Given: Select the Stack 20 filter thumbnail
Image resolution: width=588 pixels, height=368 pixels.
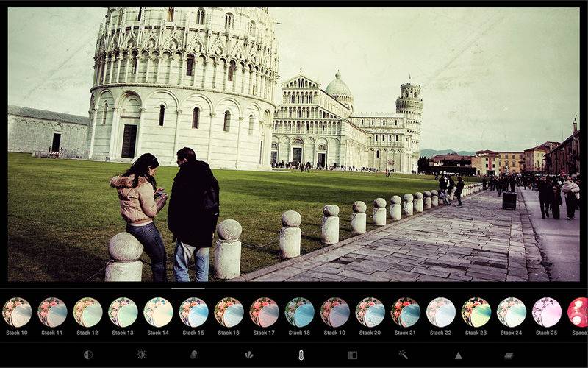Looking at the screenshot, I should click(x=370, y=312).
